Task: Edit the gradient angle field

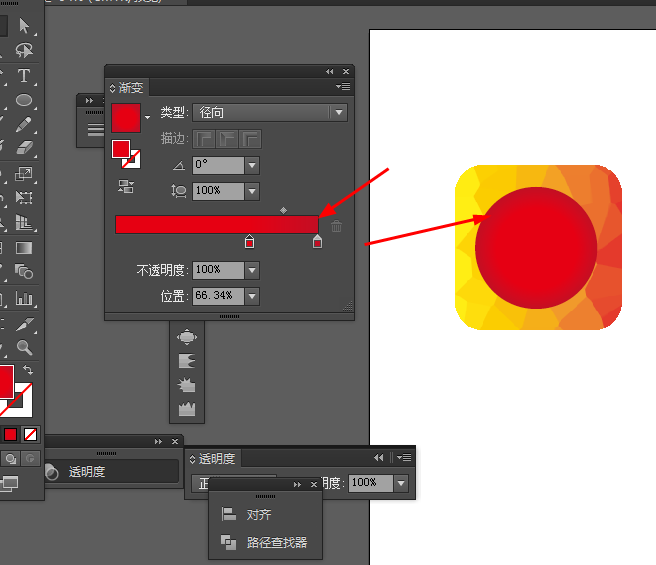Action: tap(218, 165)
